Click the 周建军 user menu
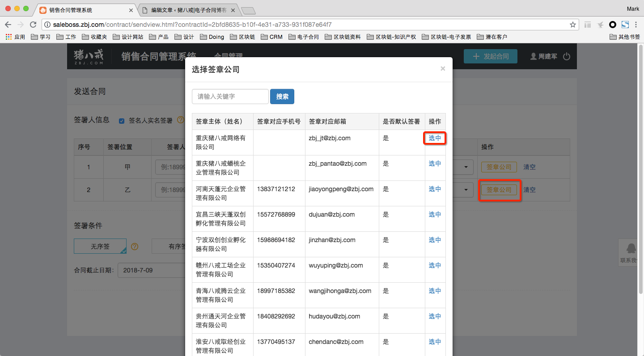 coord(543,56)
